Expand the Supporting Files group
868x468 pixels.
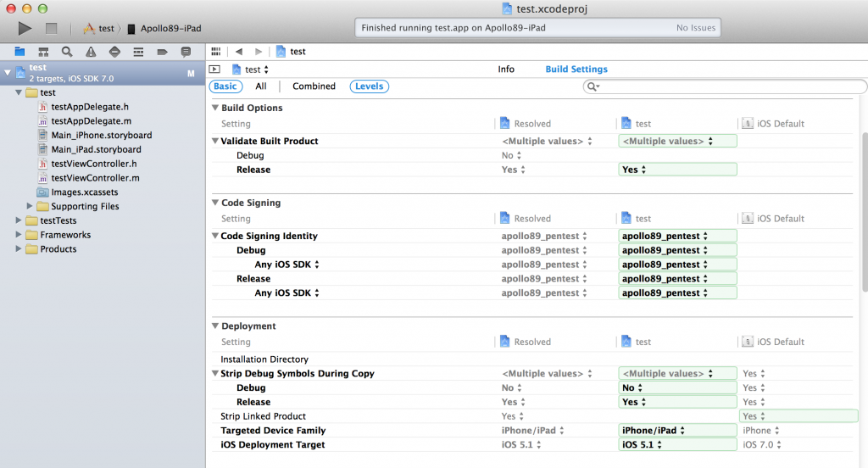[x=30, y=206]
